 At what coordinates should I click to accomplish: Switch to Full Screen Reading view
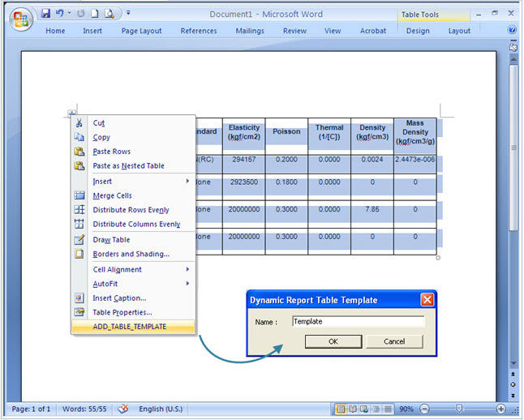point(352,409)
